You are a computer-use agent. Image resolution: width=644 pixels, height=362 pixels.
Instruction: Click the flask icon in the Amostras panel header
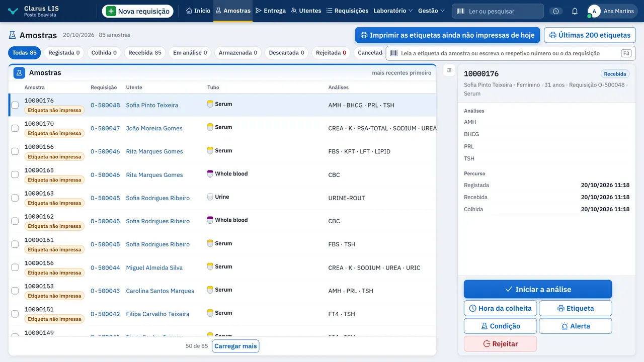pyautogui.click(x=19, y=73)
